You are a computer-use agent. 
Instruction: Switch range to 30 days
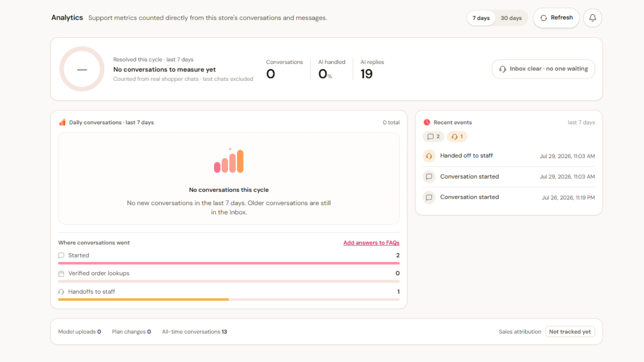pos(511,18)
